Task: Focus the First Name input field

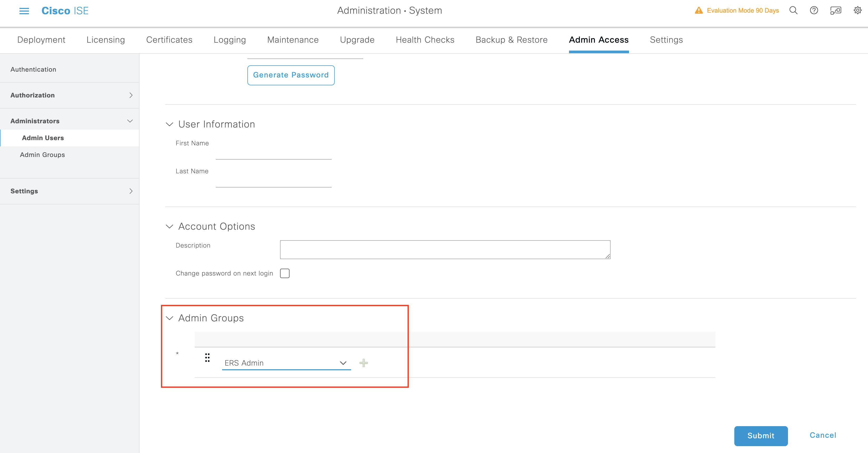Action: click(x=274, y=153)
